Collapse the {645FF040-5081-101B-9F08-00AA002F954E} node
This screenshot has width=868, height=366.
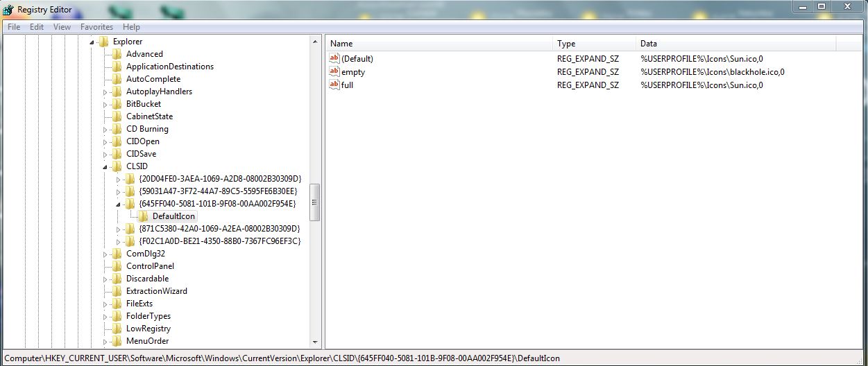coord(119,204)
